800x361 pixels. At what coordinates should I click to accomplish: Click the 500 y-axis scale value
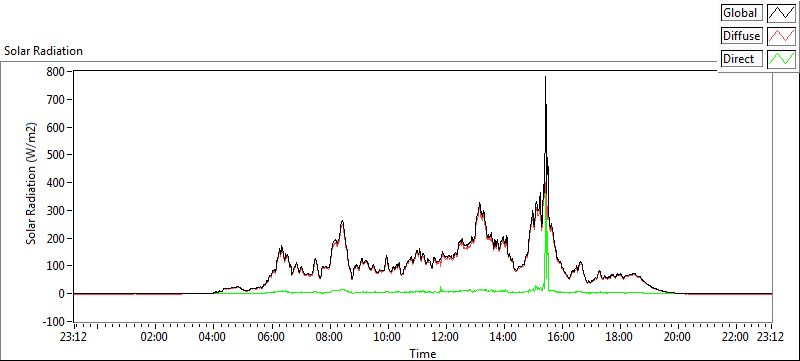click(x=56, y=155)
